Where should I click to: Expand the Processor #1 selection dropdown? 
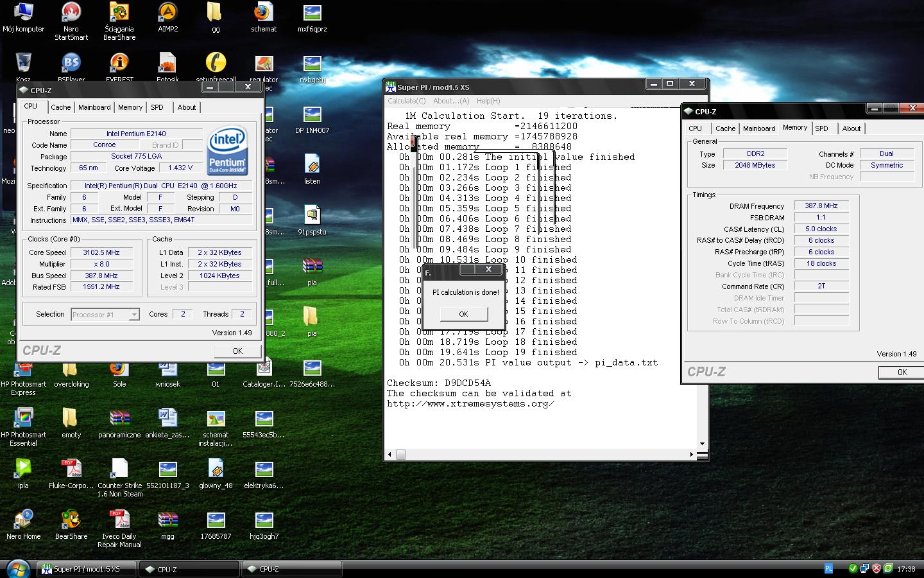coord(133,315)
